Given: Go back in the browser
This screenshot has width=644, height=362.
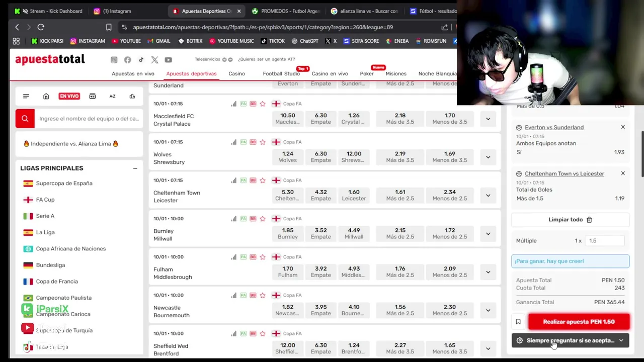Looking at the screenshot, I should [17, 27].
